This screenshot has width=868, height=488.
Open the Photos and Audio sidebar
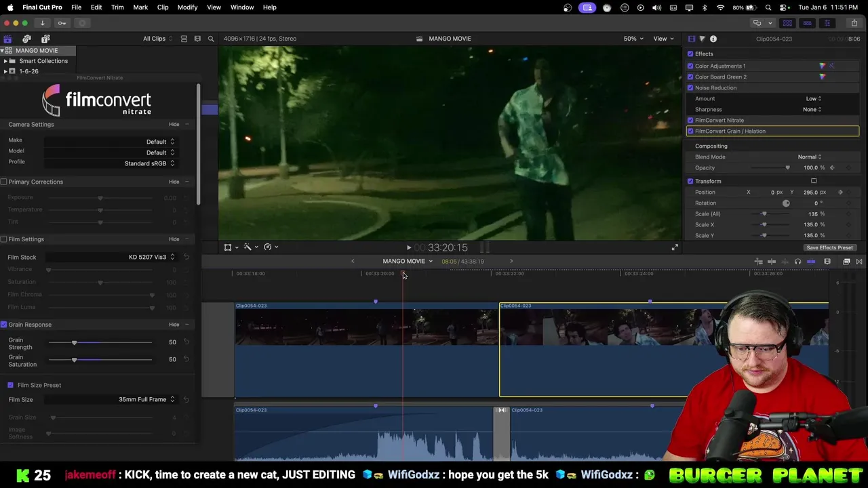26,39
